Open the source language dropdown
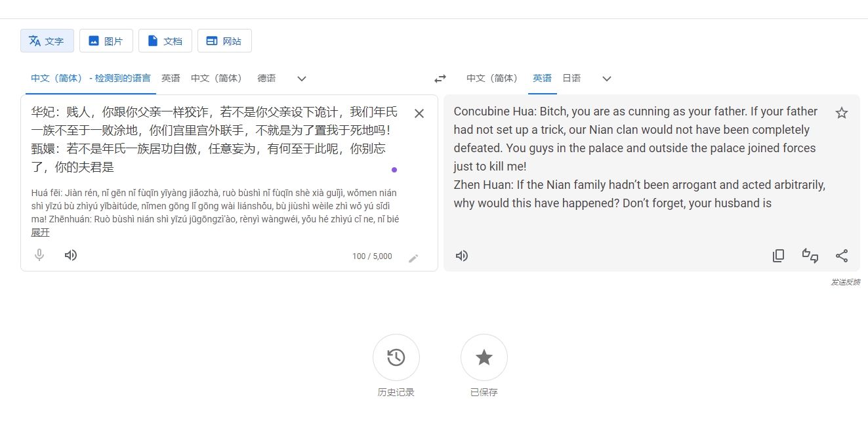 pos(301,78)
